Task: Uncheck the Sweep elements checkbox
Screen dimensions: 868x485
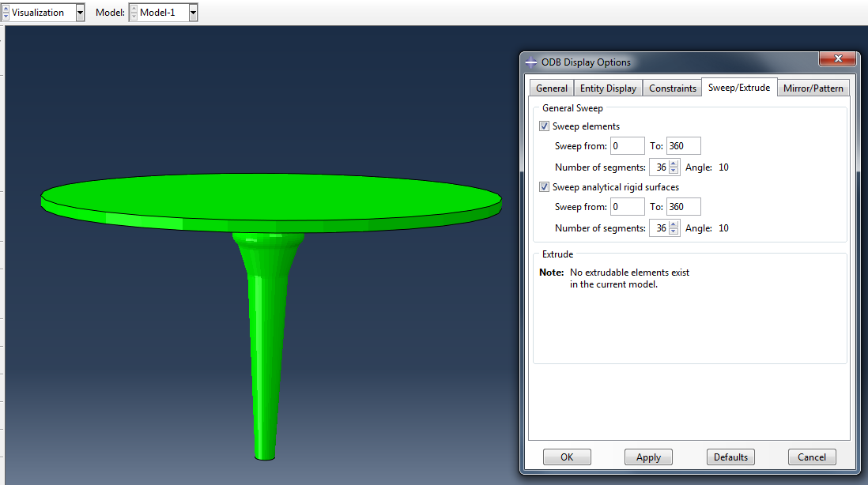Action: (x=544, y=126)
